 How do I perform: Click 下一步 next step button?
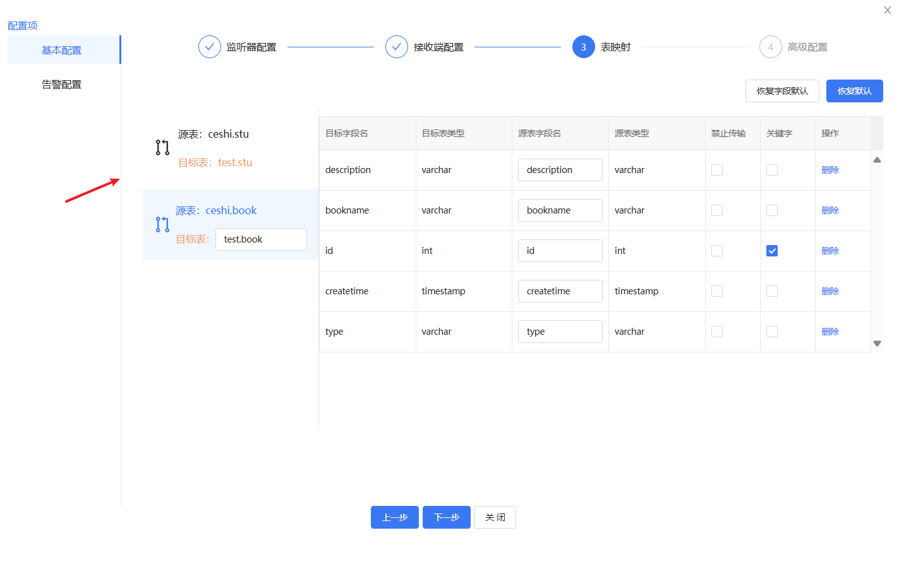click(x=447, y=517)
